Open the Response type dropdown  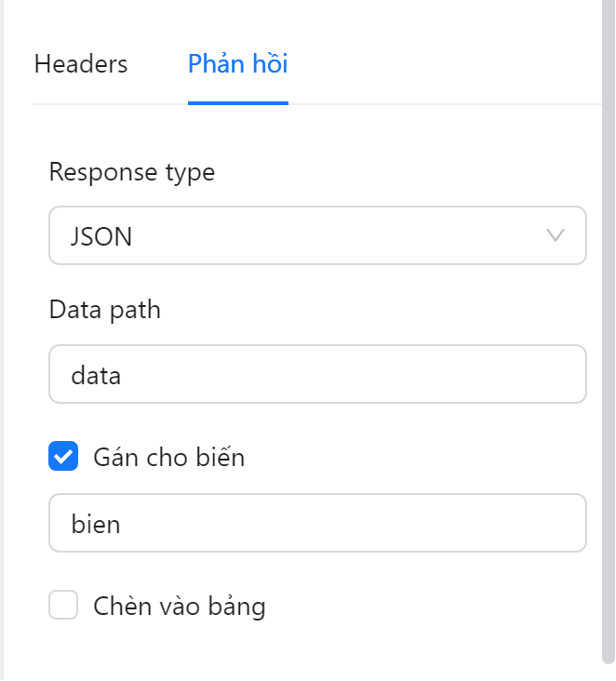[316, 235]
